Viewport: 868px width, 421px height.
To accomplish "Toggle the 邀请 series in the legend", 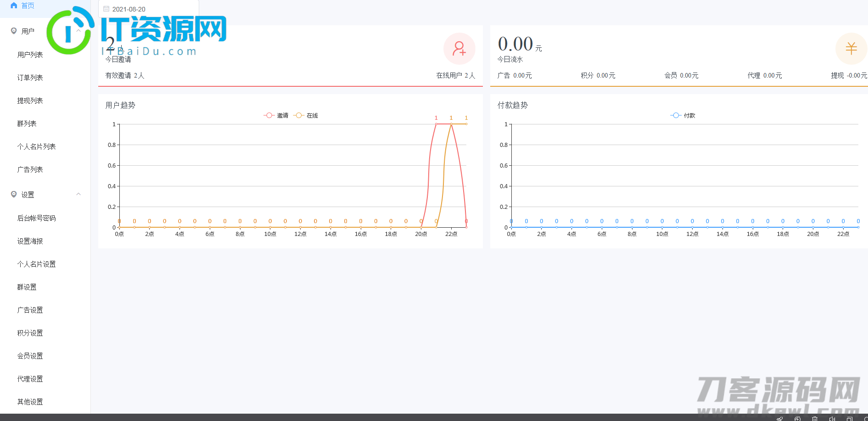I will [x=276, y=115].
